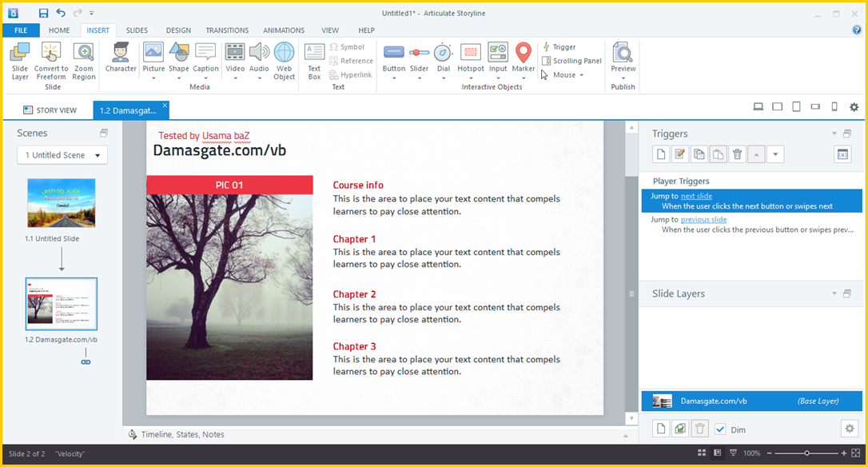Click the Convert to Freeform icon
This screenshot has height=467, width=868.
pyautogui.click(x=51, y=53)
